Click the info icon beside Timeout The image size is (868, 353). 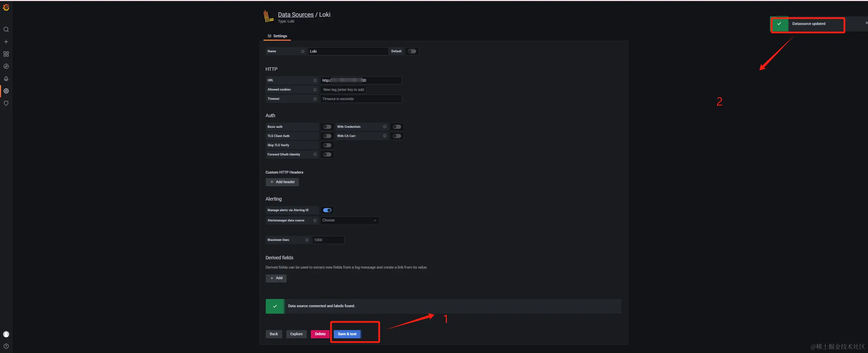click(x=315, y=99)
